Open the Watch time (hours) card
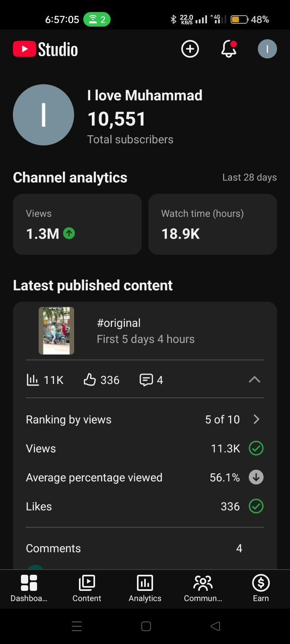The width and height of the screenshot is (290, 644). [x=213, y=224]
